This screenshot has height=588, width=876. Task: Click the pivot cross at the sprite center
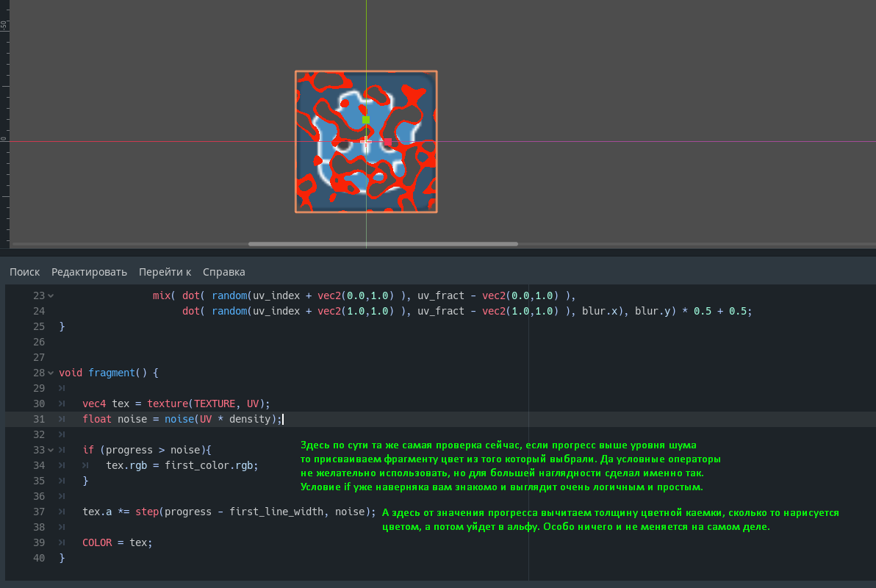(x=366, y=141)
